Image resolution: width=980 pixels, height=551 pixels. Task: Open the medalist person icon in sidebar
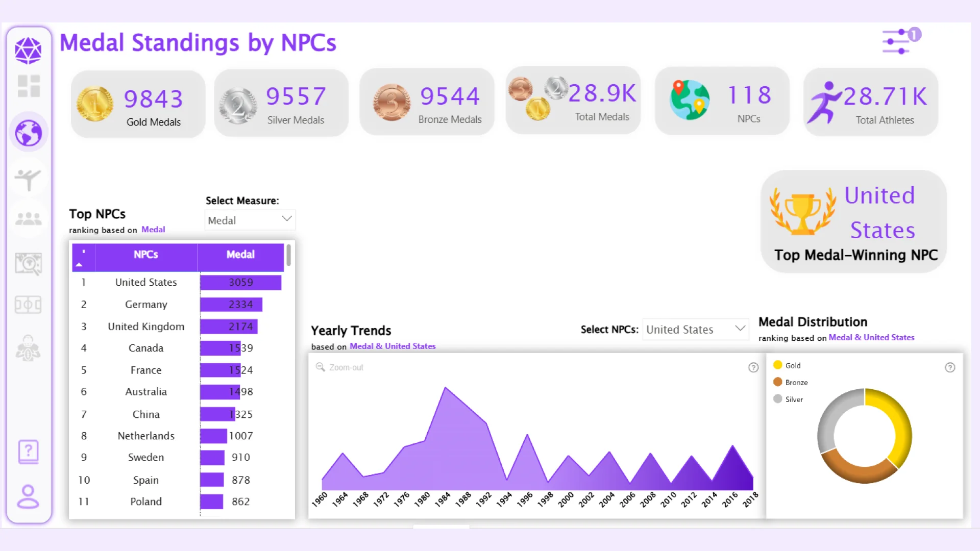(28, 348)
